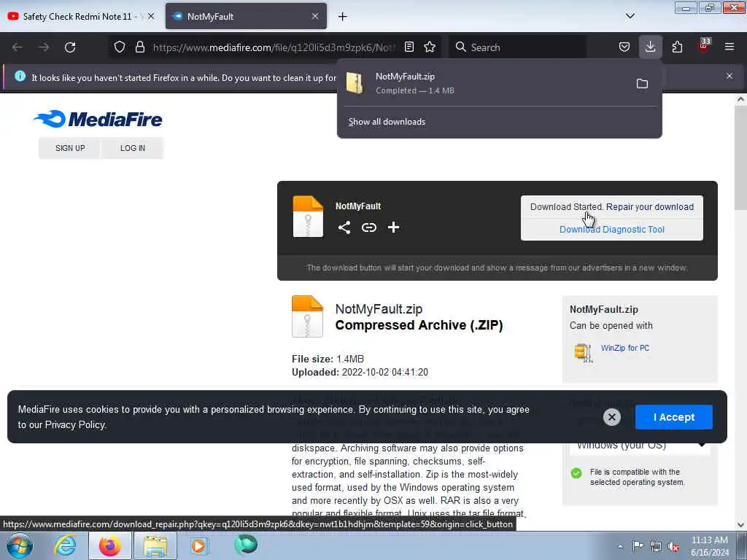Close the NotMyFault tab
Screen dimensions: 747x560
tap(315, 16)
